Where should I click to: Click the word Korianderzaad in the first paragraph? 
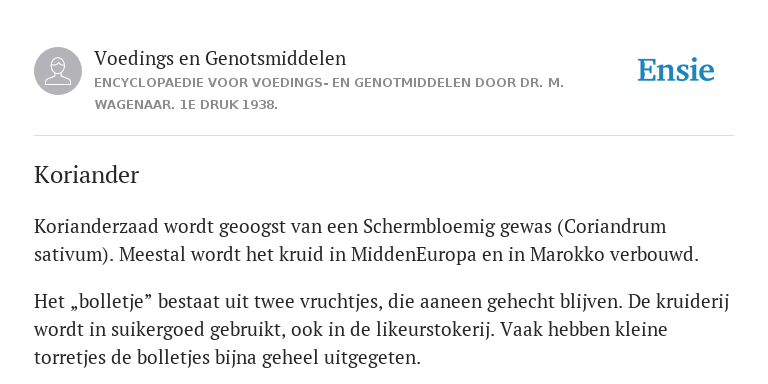pos(96,227)
